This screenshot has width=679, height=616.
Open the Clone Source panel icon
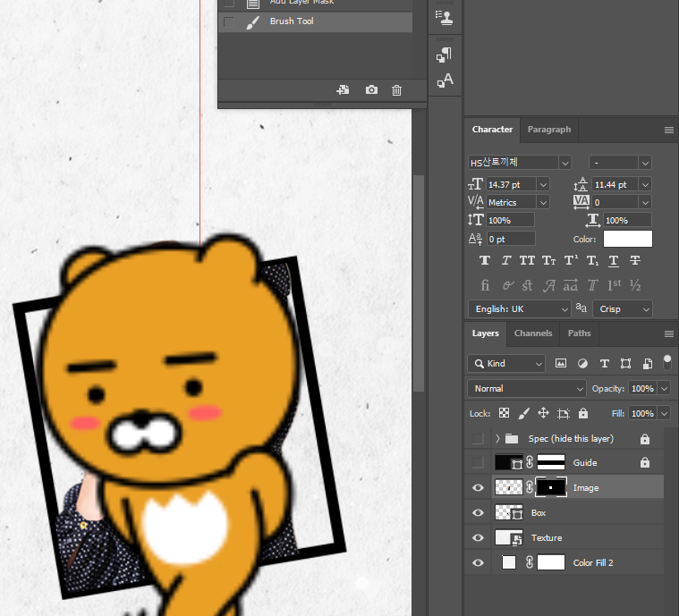pos(445,17)
